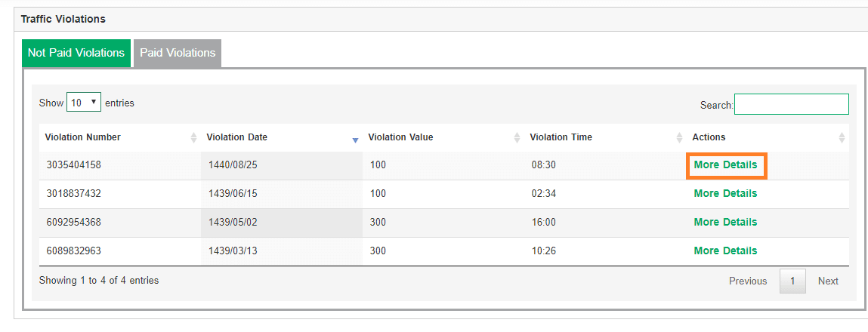Open More Details for violation 3035404158
The image size is (868, 332).
coord(725,164)
